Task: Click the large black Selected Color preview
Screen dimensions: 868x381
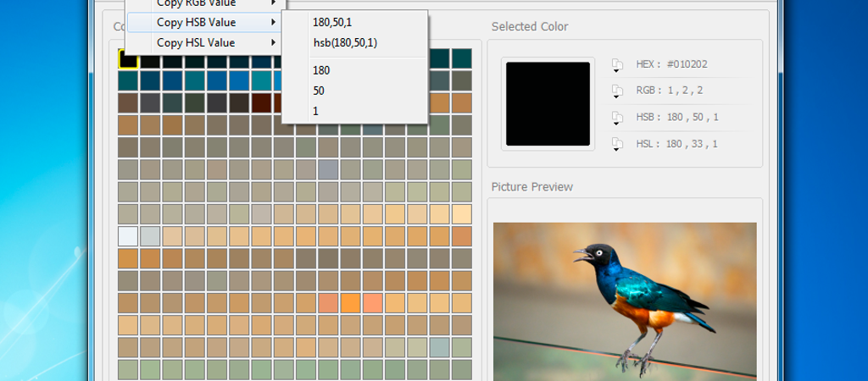Action: (x=548, y=104)
